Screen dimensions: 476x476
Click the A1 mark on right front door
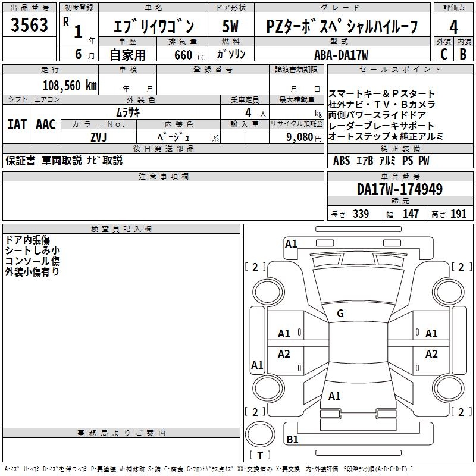431,334
